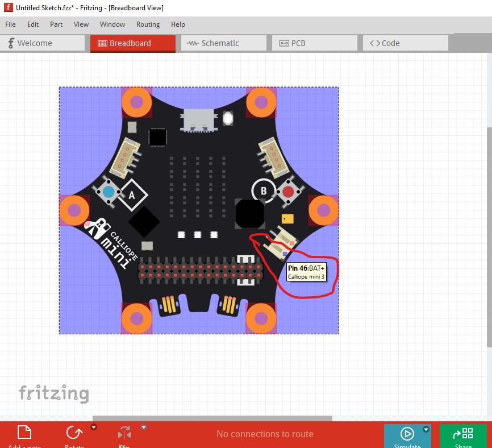Switch to the Schematic tab

point(224,43)
